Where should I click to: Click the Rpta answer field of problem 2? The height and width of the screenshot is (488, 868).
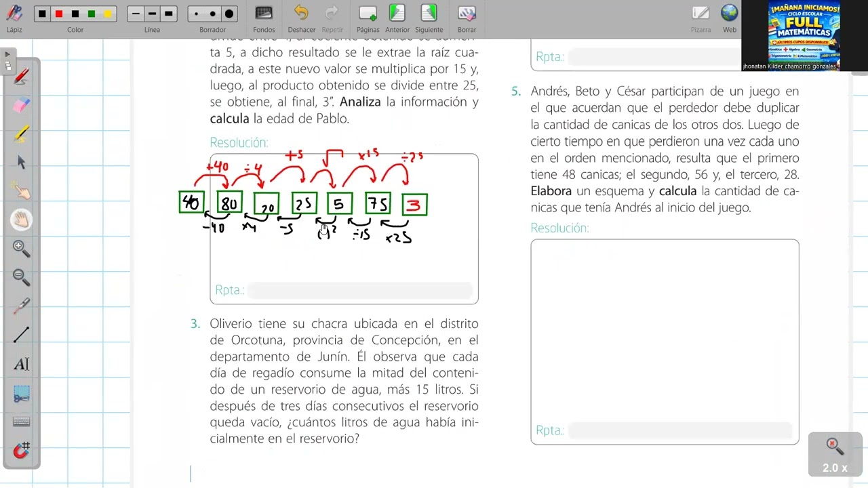(360, 290)
